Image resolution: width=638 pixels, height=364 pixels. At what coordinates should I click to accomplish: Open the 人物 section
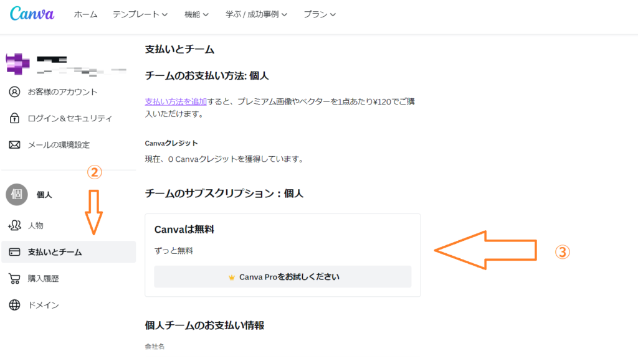pos(36,225)
